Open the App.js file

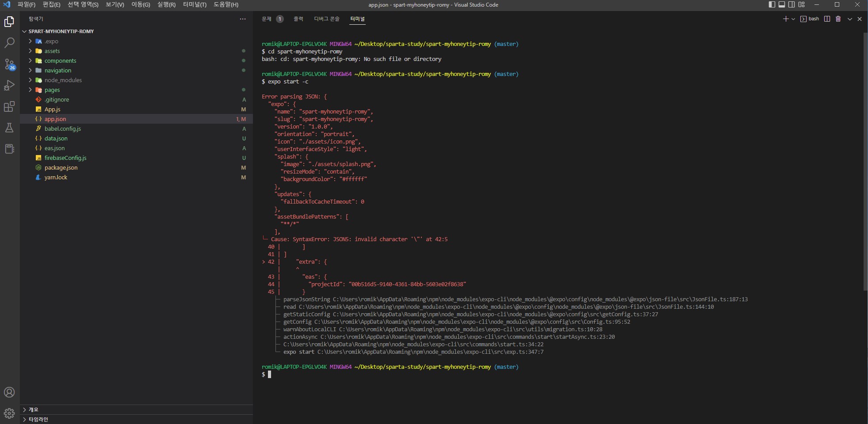point(137,109)
